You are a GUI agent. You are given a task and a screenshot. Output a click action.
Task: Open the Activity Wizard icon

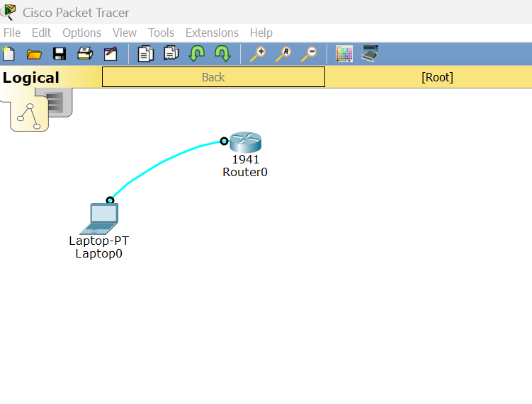point(111,54)
